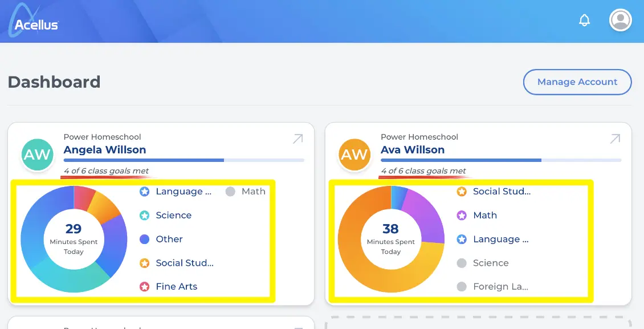The width and height of the screenshot is (644, 329).
Task: Select Angela's Other legend label
Action: (x=169, y=239)
